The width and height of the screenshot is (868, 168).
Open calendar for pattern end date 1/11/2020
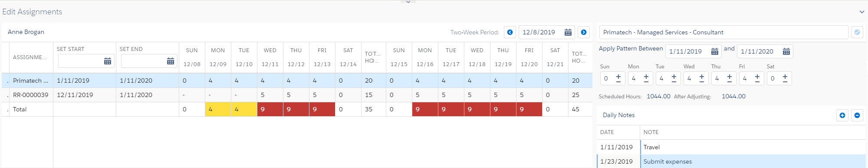point(786,51)
